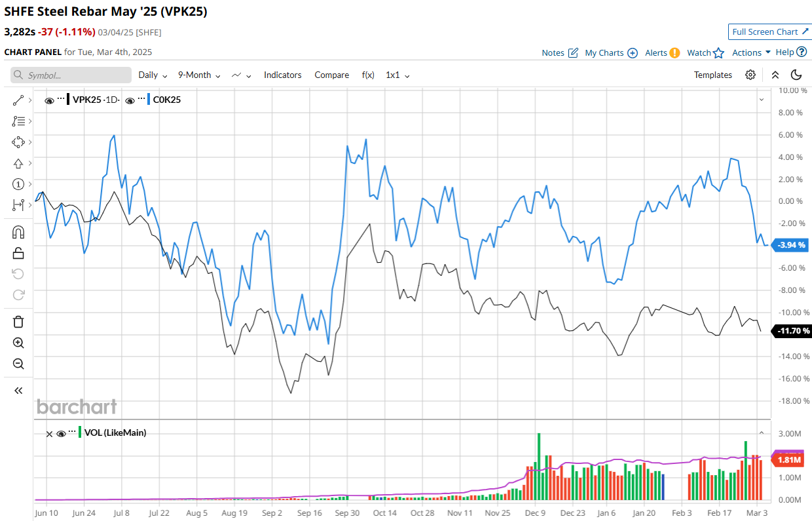This screenshot has width=812, height=521.
Task: Select the polygon shapes drawing tool
Action: click(x=18, y=142)
